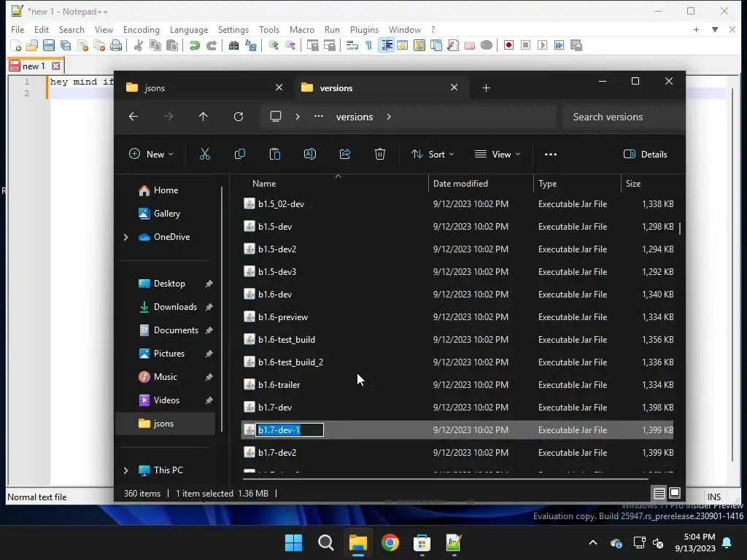
Task: Sort by the Date modified column header
Action: tap(481, 184)
